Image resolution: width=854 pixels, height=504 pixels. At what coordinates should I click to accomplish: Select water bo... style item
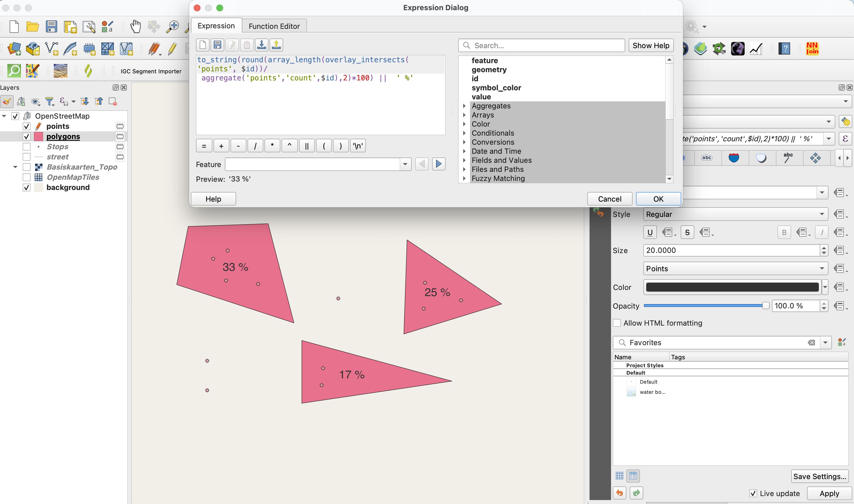tap(652, 392)
